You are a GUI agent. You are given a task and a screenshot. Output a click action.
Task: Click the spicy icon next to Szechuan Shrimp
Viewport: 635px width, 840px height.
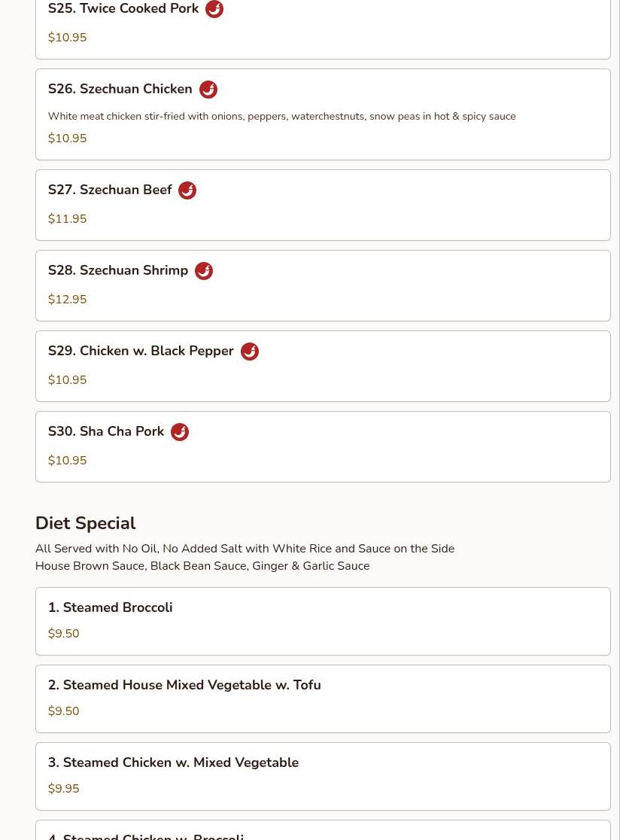tap(204, 271)
